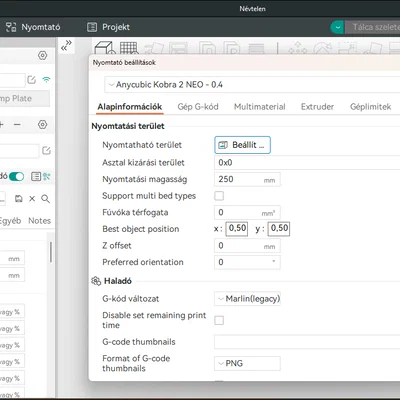Click the add plate grid toolbar icon
The height and width of the screenshot is (400, 400).
click(129, 48)
